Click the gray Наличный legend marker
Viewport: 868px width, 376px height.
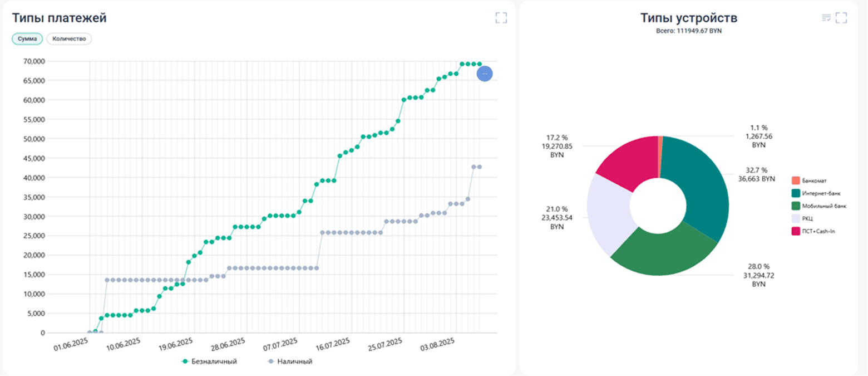point(271,362)
